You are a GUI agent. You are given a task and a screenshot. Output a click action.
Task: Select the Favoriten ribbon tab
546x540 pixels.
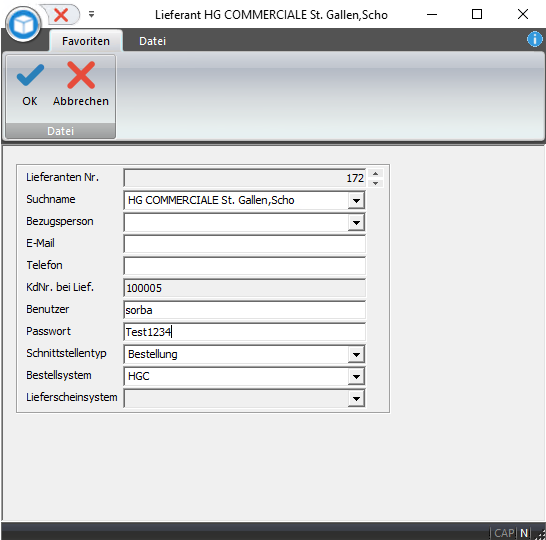[x=86, y=41]
